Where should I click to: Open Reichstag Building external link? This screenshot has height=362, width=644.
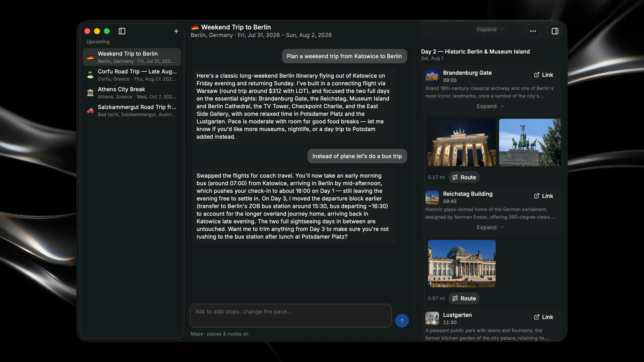tap(544, 196)
